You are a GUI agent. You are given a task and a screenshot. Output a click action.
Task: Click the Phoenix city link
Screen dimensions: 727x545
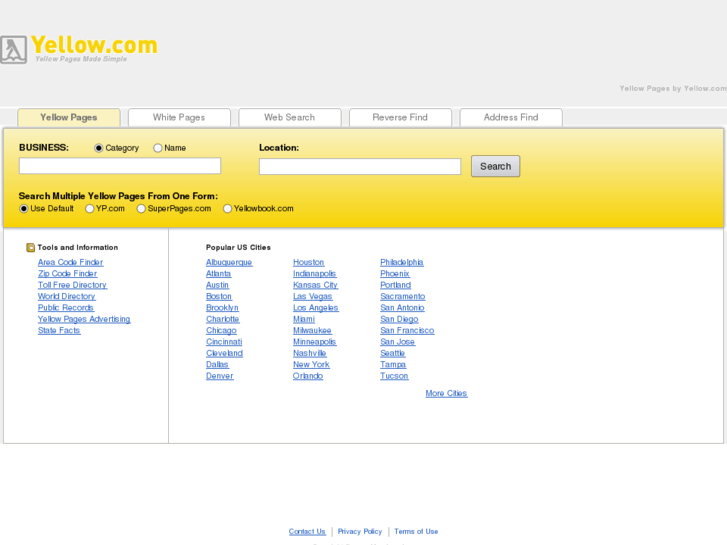pyautogui.click(x=395, y=274)
